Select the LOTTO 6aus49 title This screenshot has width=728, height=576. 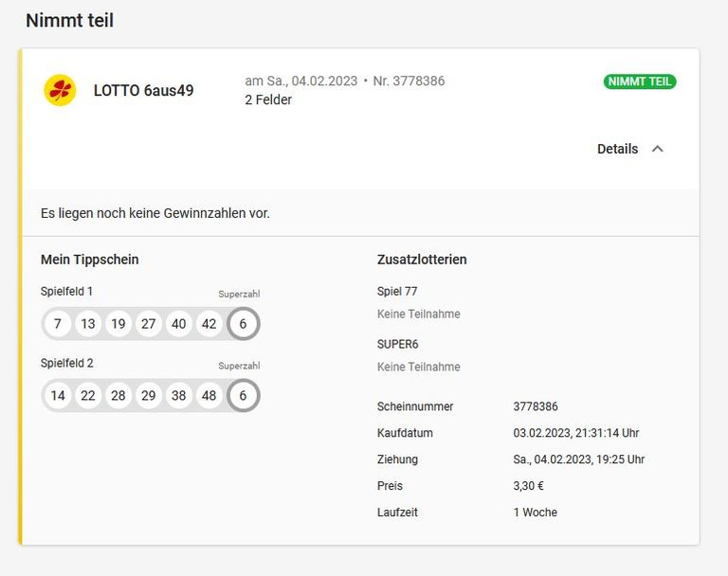[x=143, y=91]
